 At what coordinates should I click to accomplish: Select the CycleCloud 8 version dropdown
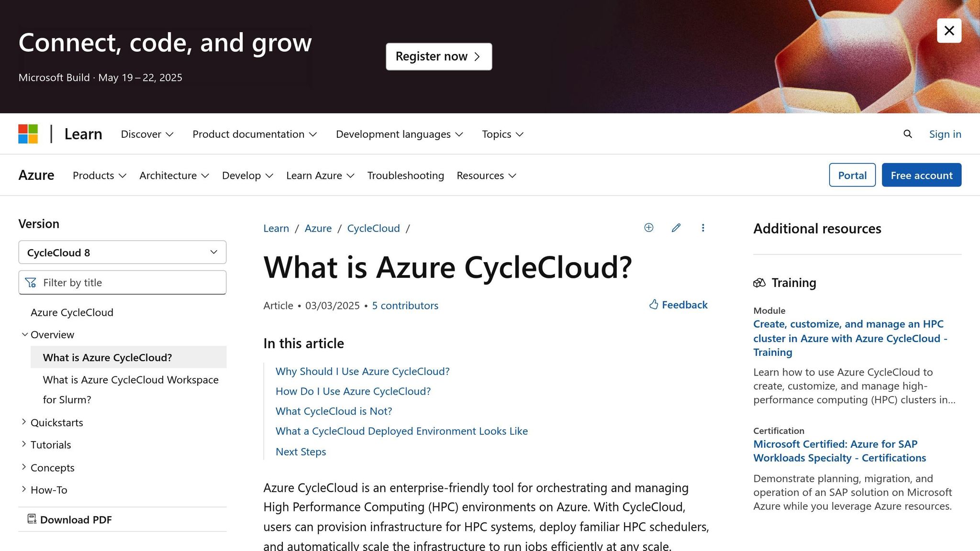(x=122, y=252)
